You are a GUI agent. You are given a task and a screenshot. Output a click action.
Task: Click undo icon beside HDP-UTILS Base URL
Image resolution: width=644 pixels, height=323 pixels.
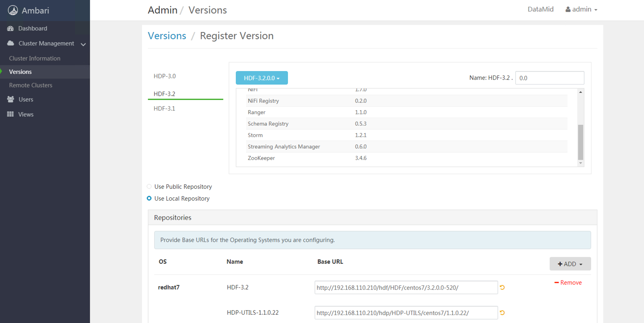(x=502, y=313)
